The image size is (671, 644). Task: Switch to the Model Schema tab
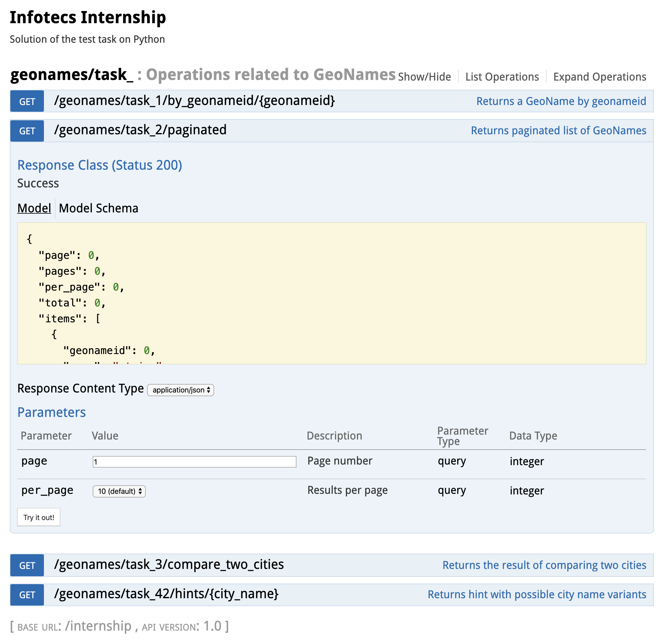(x=99, y=208)
